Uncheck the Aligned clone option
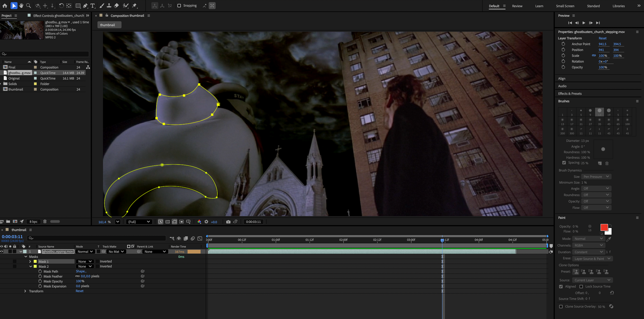This screenshot has height=319, width=644. pyautogui.click(x=561, y=287)
